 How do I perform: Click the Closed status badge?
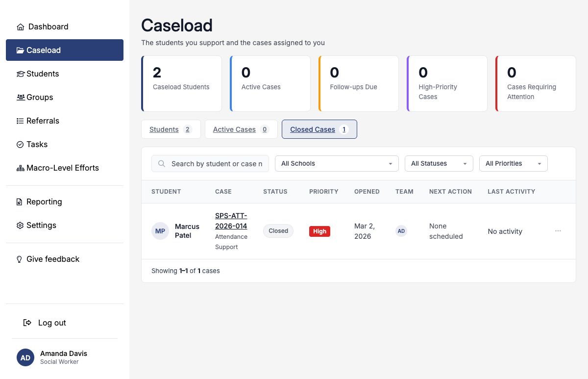(x=278, y=231)
